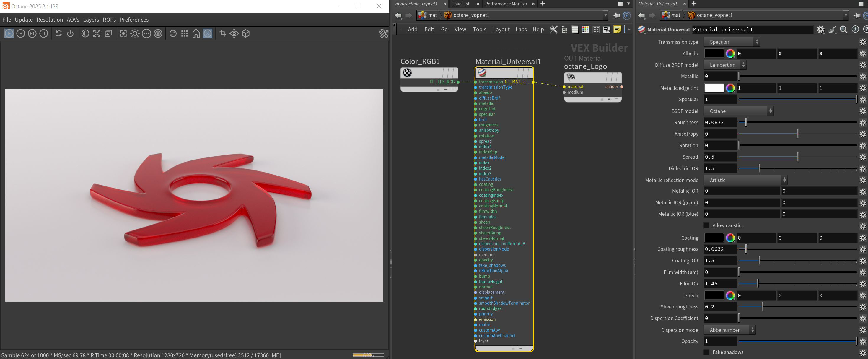This screenshot has height=359, width=868.
Task: Click the sun lighting icon in IPR toolbar
Action: [x=135, y=33]
